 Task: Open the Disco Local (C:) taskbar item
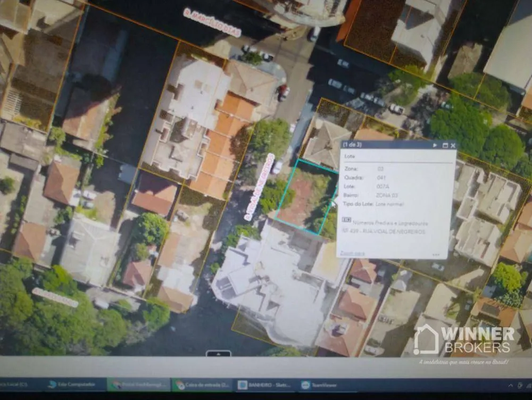[x=14, y=385]
